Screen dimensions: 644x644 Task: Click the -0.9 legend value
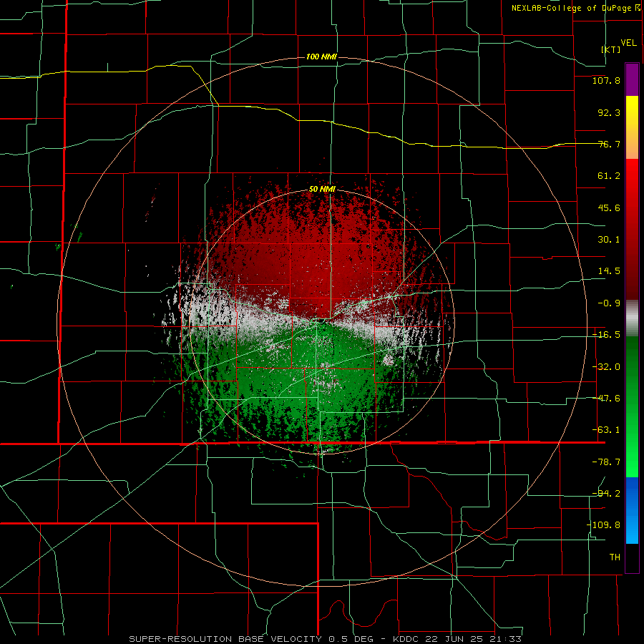coord(609,303)
